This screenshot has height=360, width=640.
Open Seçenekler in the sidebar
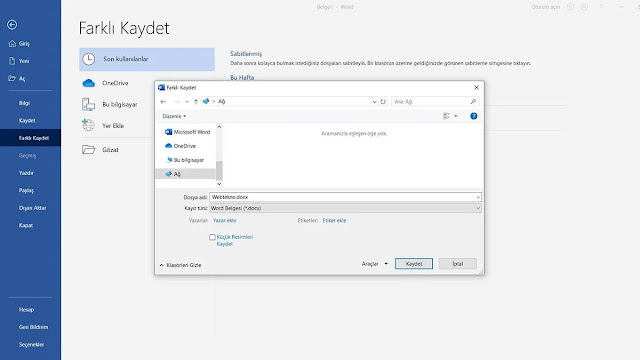click(x=31, y=345)
